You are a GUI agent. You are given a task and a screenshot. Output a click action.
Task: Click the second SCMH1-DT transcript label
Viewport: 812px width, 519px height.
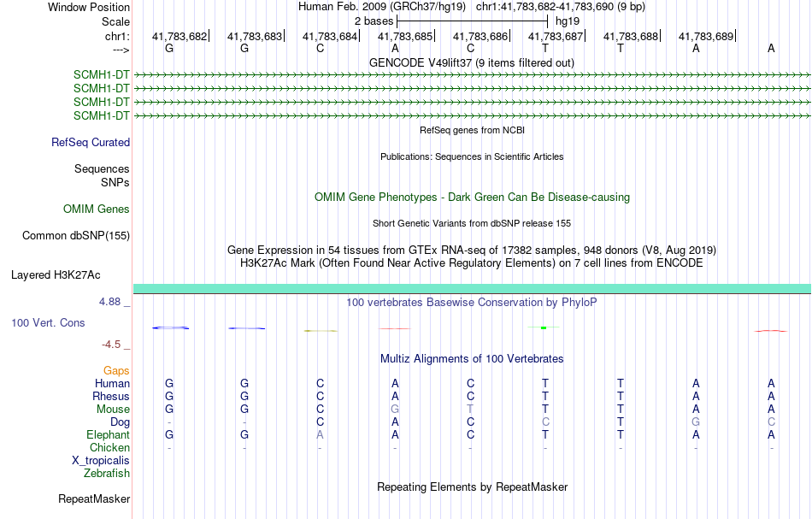click(x=102, y=88)
